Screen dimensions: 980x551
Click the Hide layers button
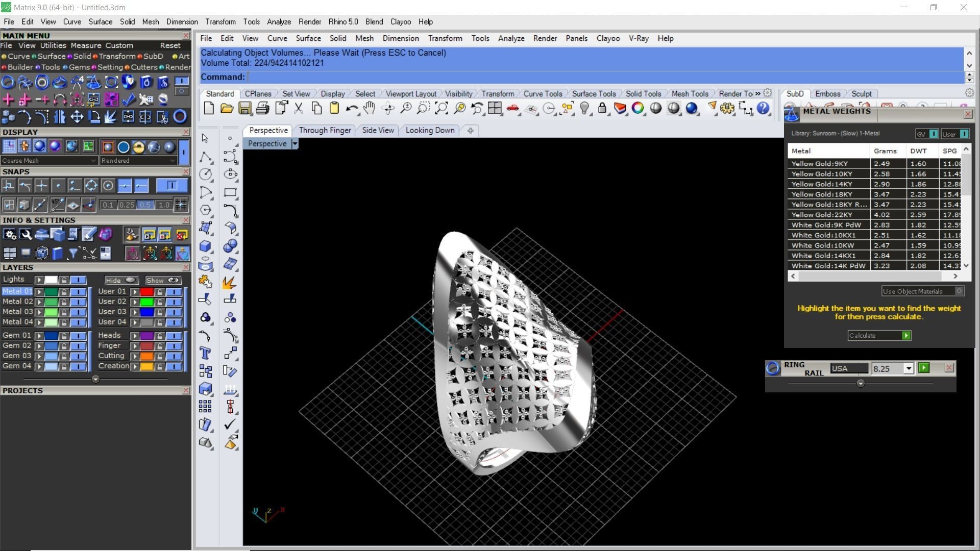tap(121, 280)
